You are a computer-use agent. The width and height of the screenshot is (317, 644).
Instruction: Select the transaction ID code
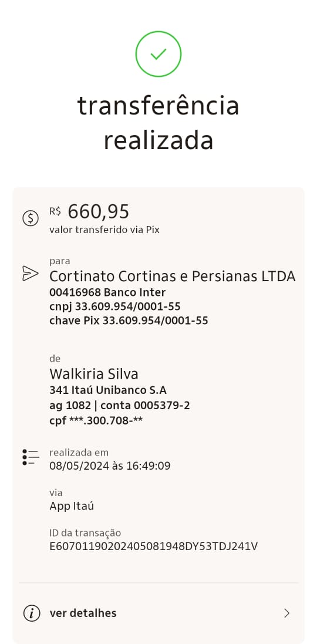154,547
